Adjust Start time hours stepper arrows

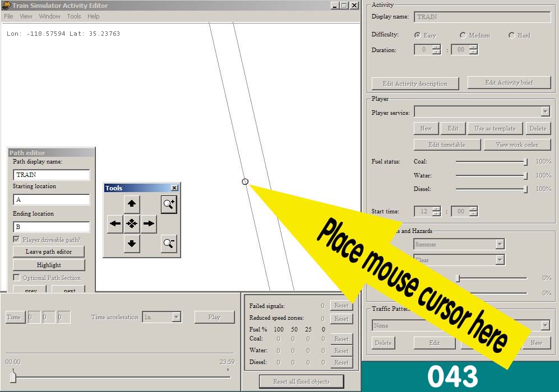tap(436, 211)
